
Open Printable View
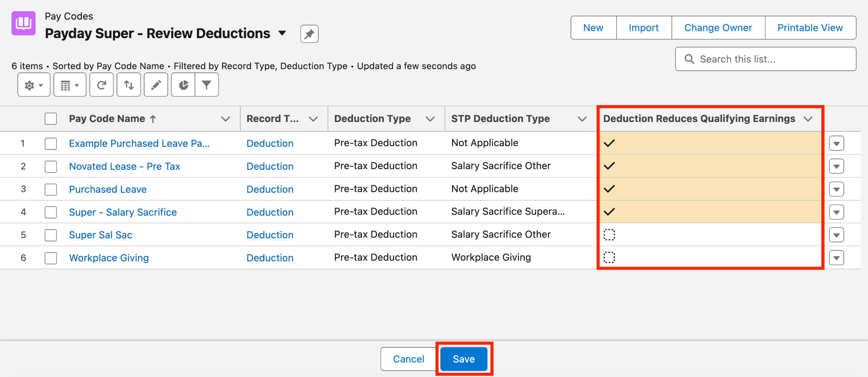tap(810, 28)
